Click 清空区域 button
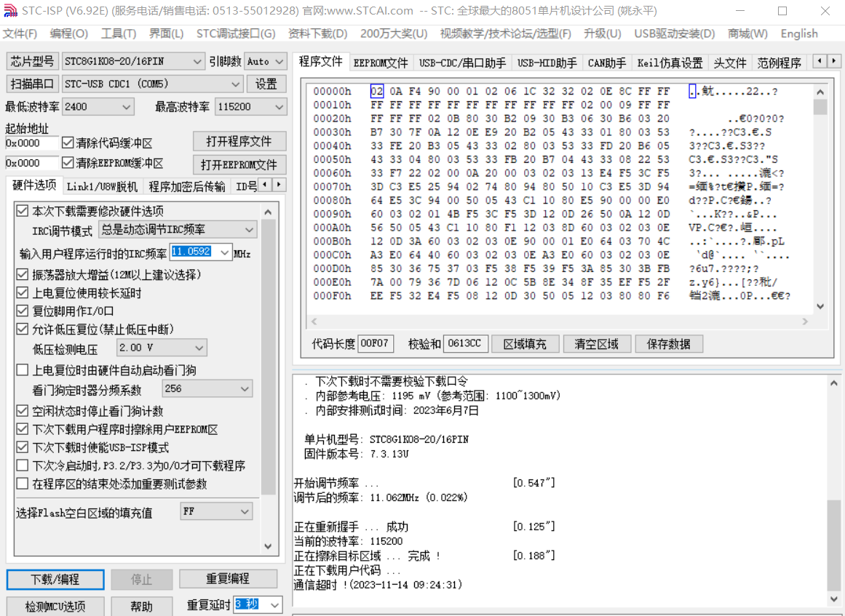This screenshot has height=616, width=845. (x=597, y=344)
